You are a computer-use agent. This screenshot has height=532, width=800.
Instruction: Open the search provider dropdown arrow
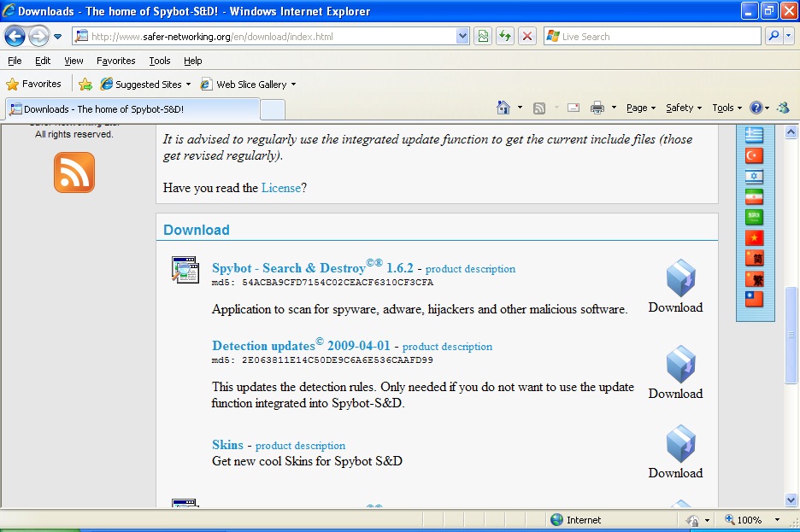[789, 36]
